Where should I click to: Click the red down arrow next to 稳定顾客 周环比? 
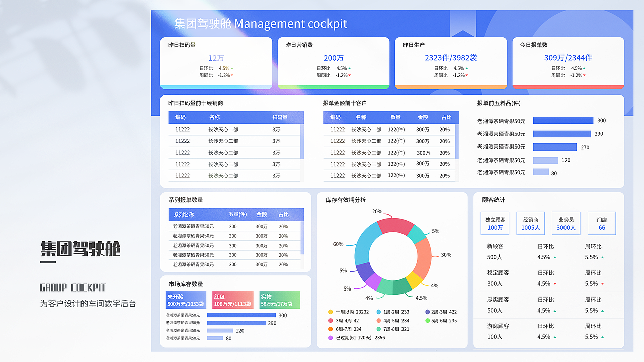604,284
